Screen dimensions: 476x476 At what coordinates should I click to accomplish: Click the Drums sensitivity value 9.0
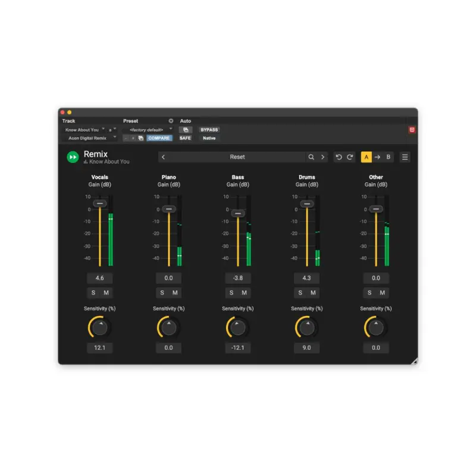pos(306,348)
